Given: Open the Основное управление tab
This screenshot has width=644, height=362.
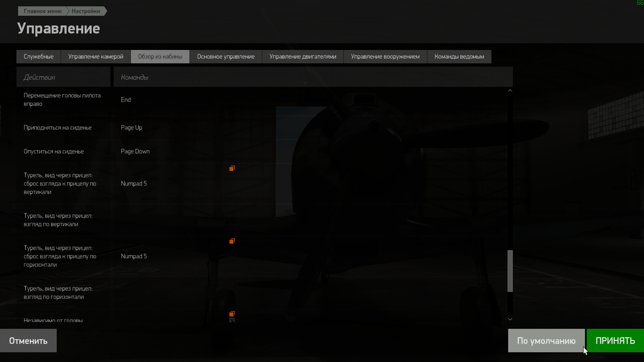Looking at the screenshot, I should point(226,57).
